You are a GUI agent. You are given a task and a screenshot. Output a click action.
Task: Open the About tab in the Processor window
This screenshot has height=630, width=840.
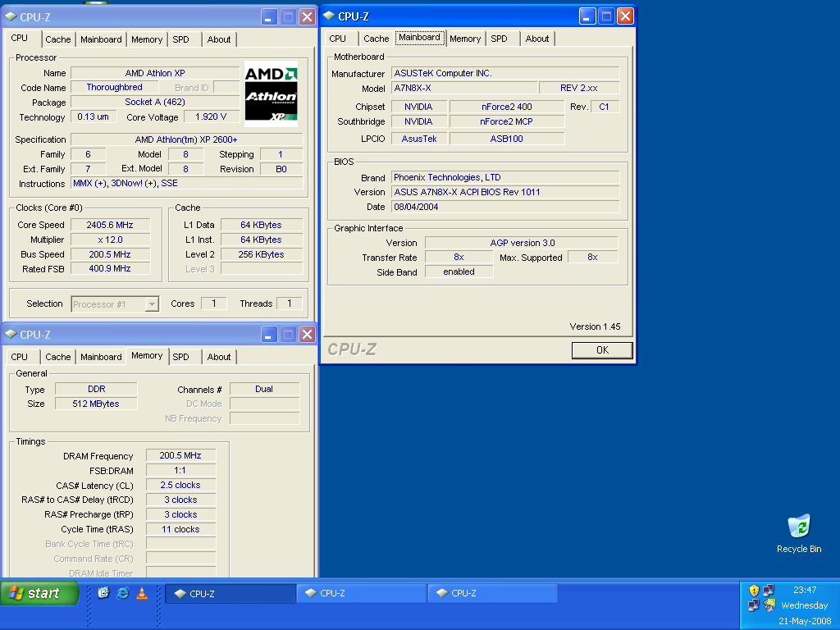218,39
